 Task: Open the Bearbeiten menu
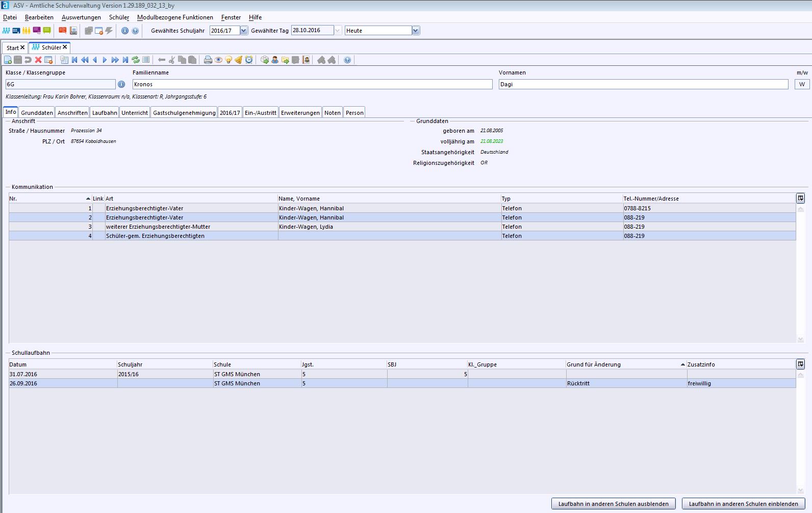point(39,17)
